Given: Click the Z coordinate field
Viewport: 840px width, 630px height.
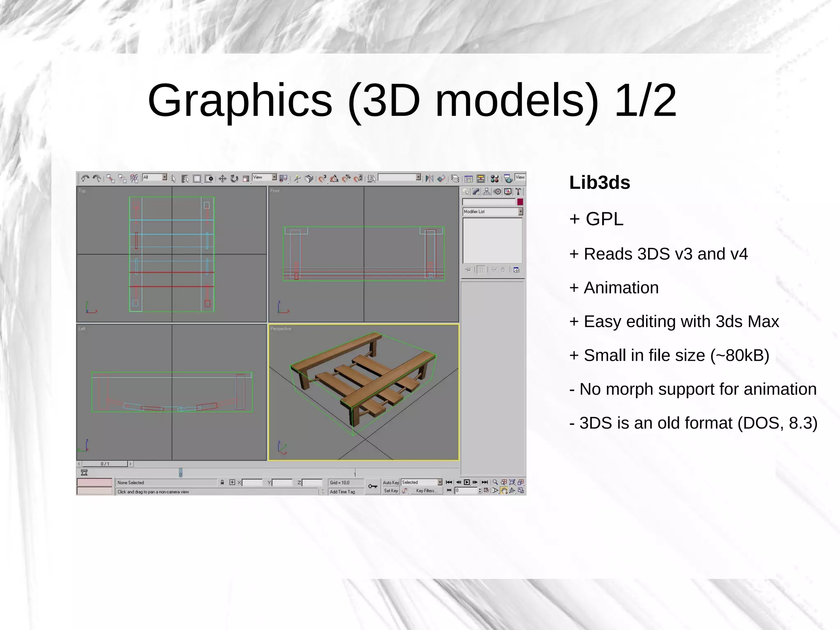Looking at the screenshot, I should [312, 483].
